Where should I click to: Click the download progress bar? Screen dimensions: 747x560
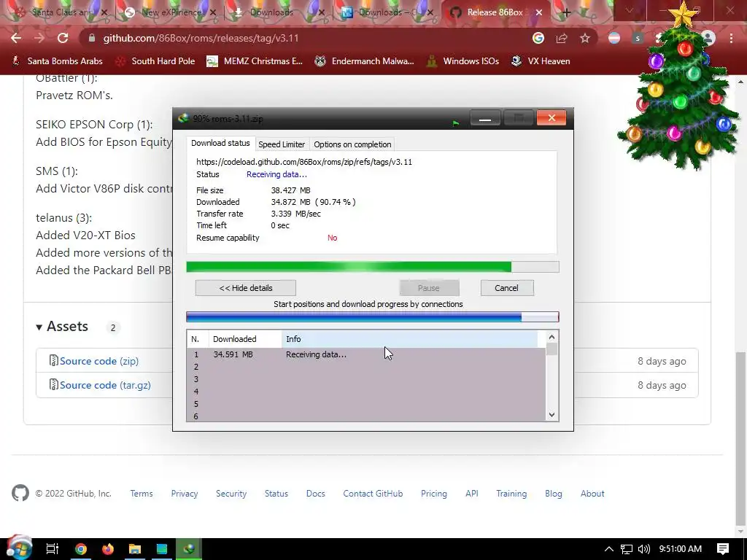(x=373, y=267)
